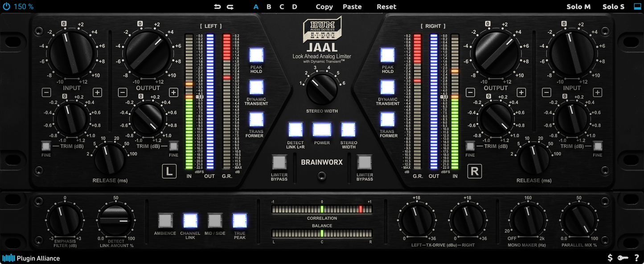Toggle the bottom panel icon at top right
This screenshot has width=644, height=264.
click(637, 7)
